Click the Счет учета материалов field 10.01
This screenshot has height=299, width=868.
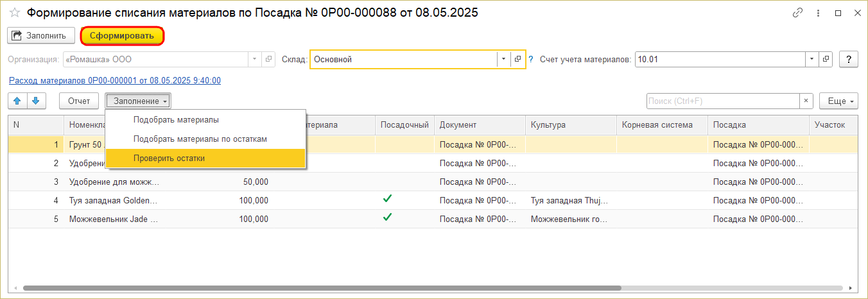pyautogui.click(x=720, y=59)
